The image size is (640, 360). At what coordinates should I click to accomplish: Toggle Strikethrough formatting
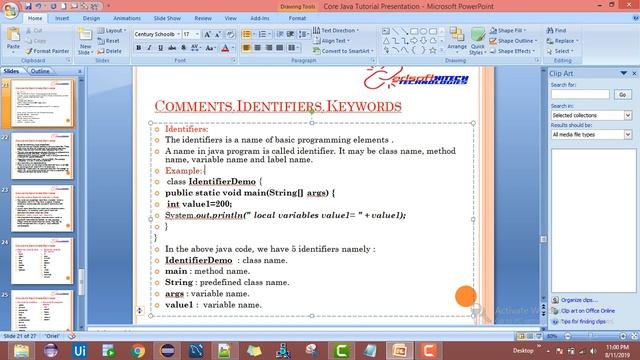[x=172, y=48]
